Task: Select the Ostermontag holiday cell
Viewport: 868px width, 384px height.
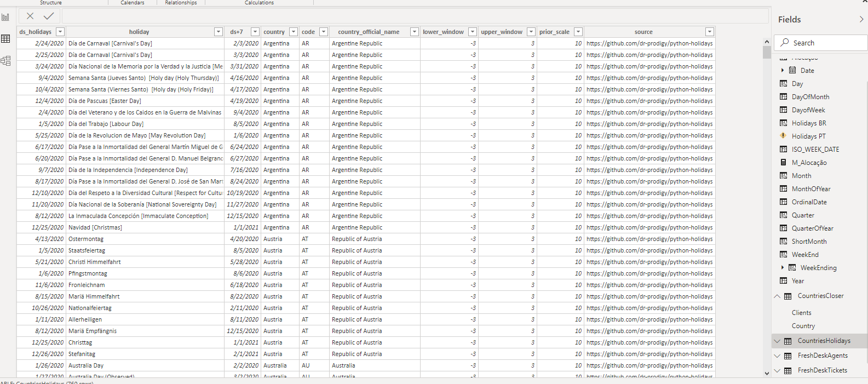Action: click(x=145, y=239)
